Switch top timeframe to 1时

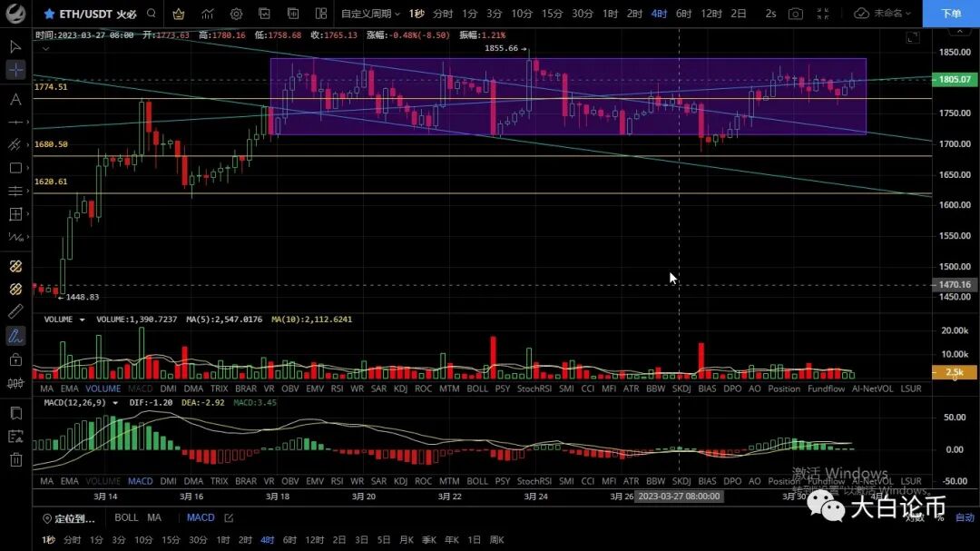611,14
